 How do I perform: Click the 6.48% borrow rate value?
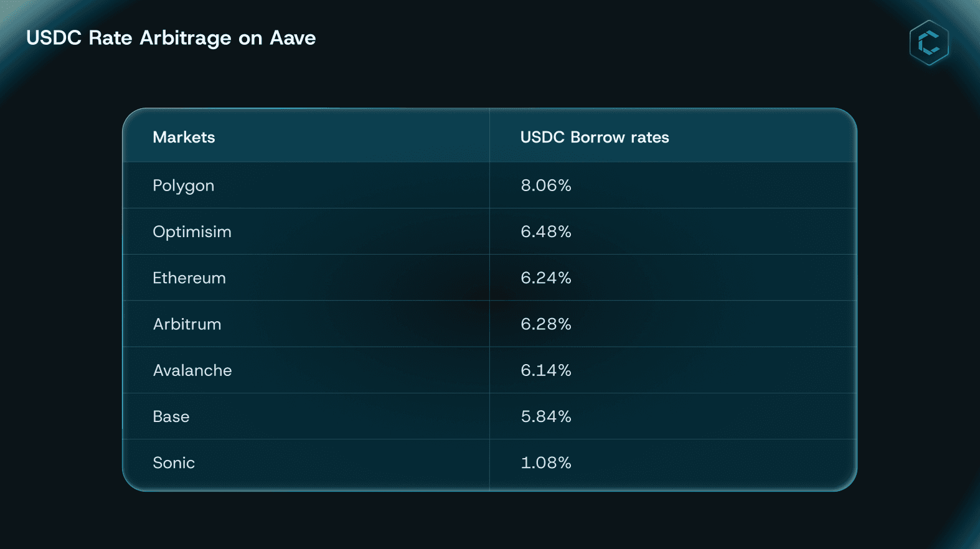click(546, 232)
